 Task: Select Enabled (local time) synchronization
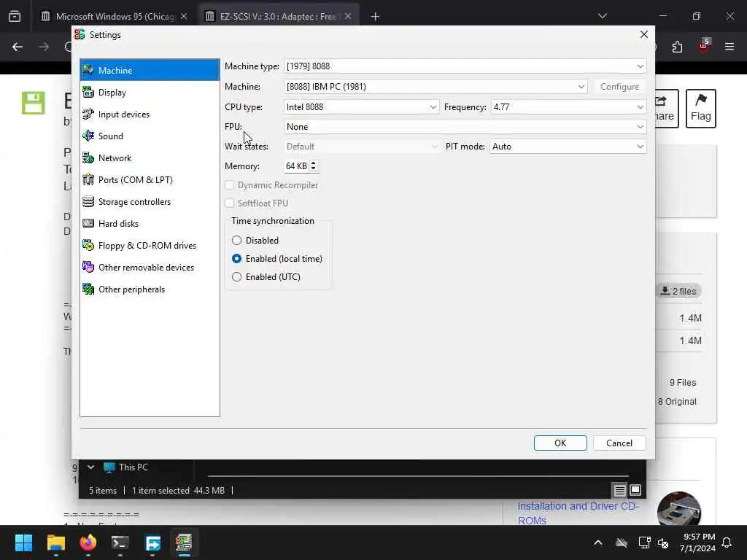coord(276,259)
